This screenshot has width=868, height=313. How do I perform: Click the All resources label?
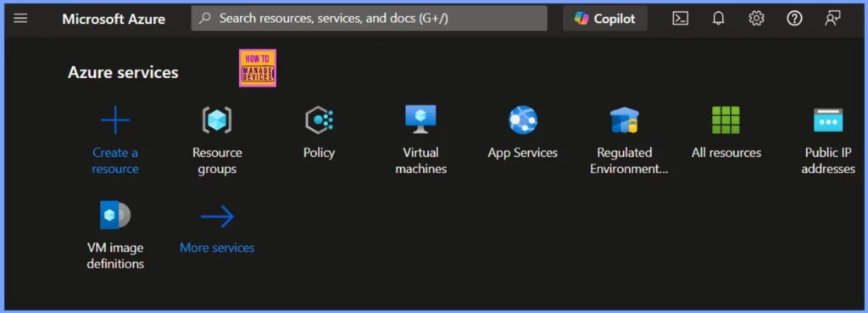(726, 153)
